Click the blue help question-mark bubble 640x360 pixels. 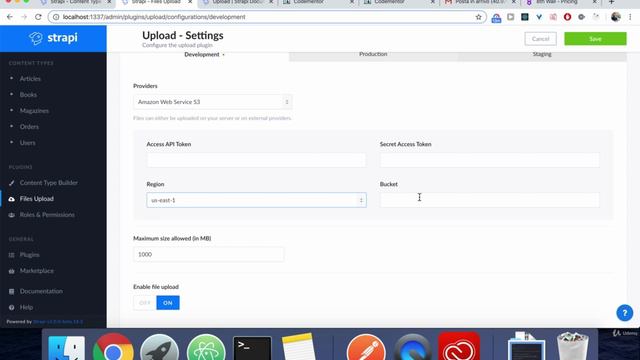coord(624,313)
